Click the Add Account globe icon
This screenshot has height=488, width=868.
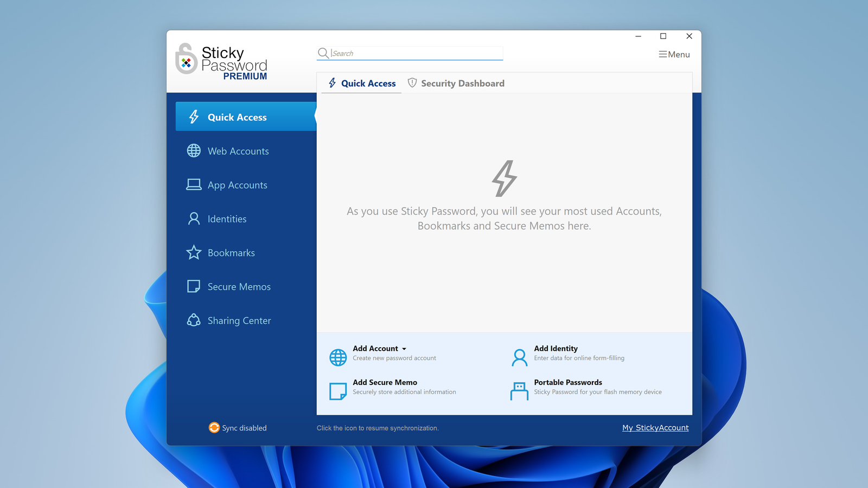(x=338, y=357)
